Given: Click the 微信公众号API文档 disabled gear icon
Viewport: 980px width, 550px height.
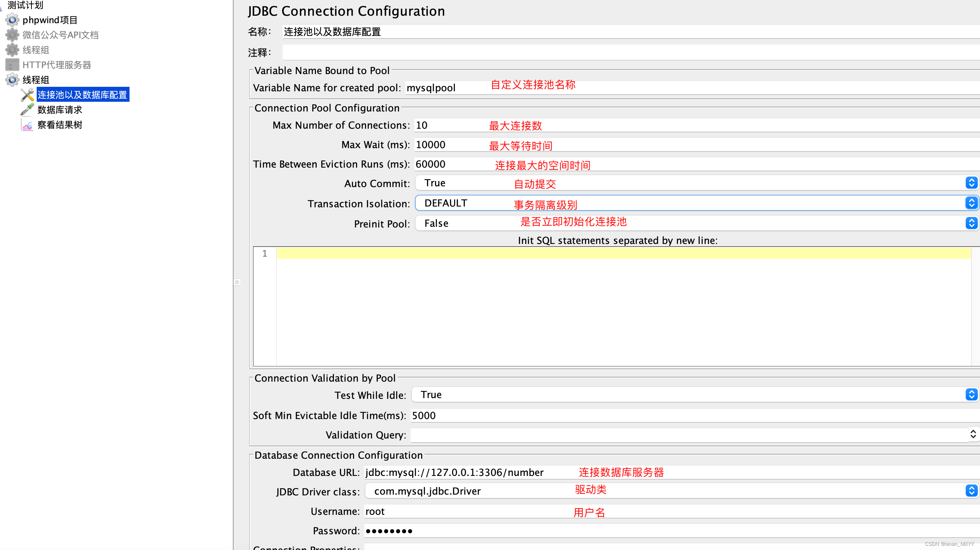Looking at the screenshot, I should [12, 35].
